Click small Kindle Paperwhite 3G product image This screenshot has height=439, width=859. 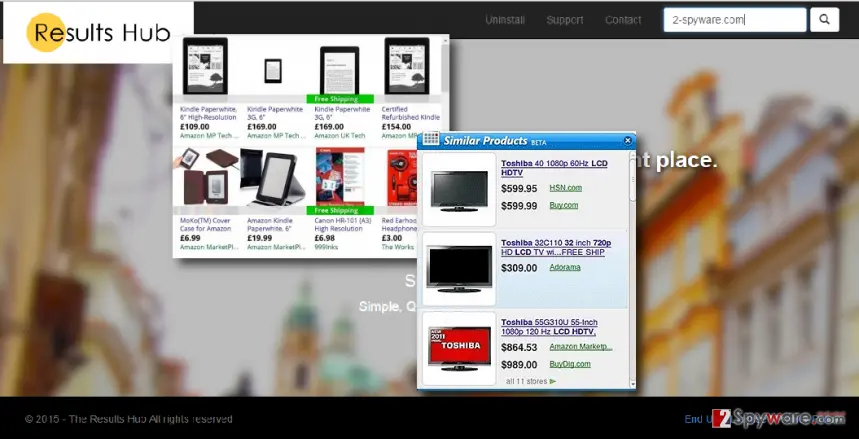click(273, 71)
